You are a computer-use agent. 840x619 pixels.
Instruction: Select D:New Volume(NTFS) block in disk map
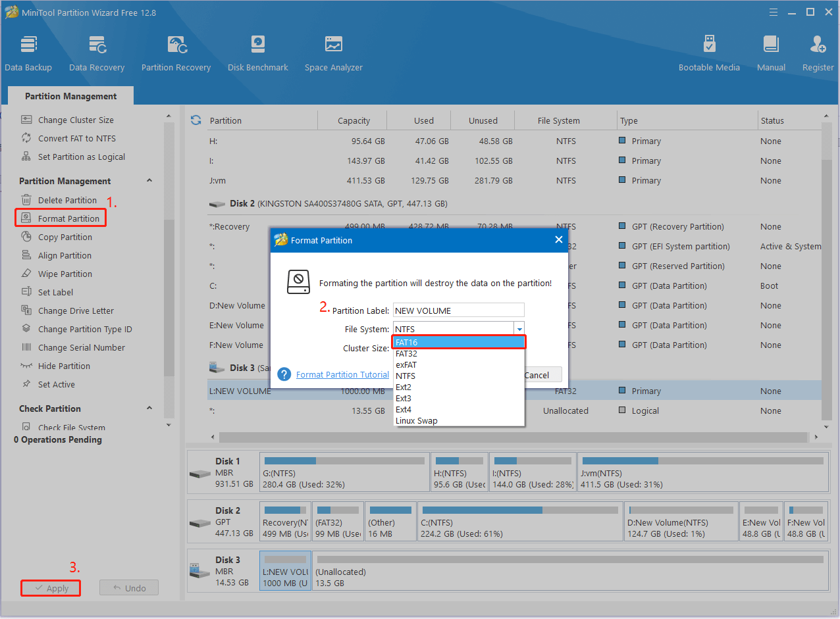pyautogui.click(x=681, y=521)
